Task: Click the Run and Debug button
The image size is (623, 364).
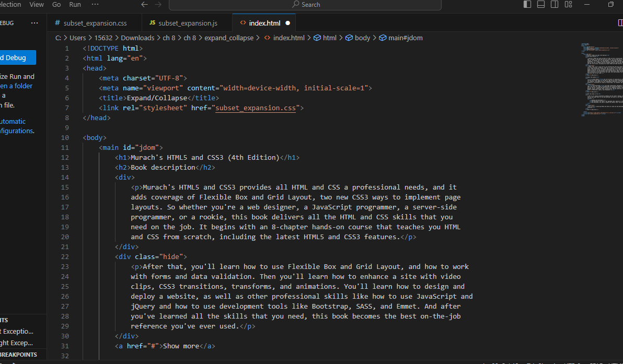Action: pyautogui.click(x=18, y=57)
